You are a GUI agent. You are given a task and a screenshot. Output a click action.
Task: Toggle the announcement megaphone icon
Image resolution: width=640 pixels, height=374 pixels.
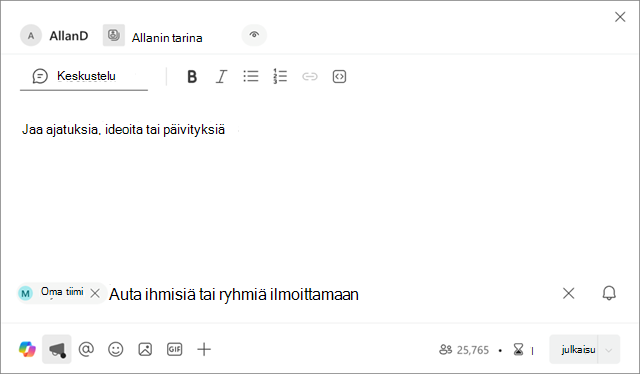[57, 350]
